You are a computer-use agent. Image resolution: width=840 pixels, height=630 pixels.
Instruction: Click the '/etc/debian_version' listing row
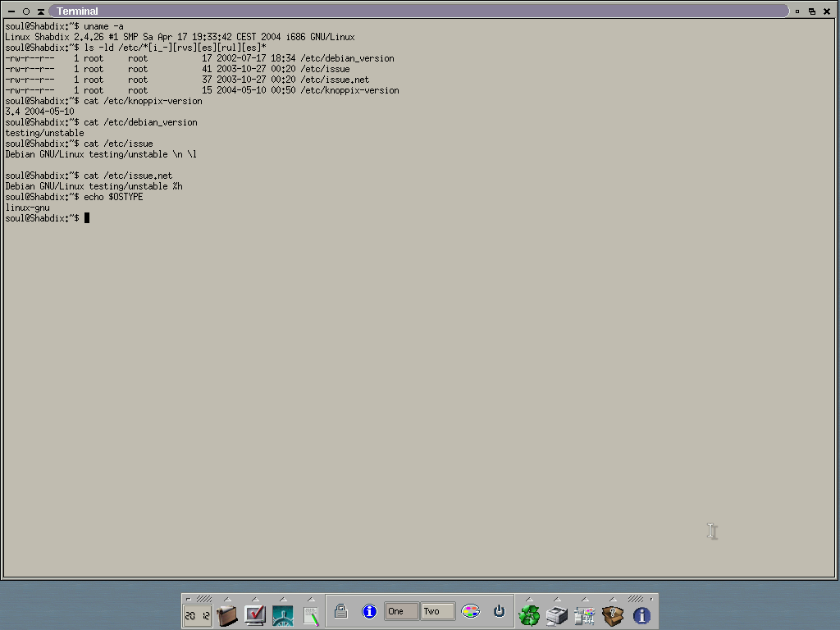click(199, 58)
